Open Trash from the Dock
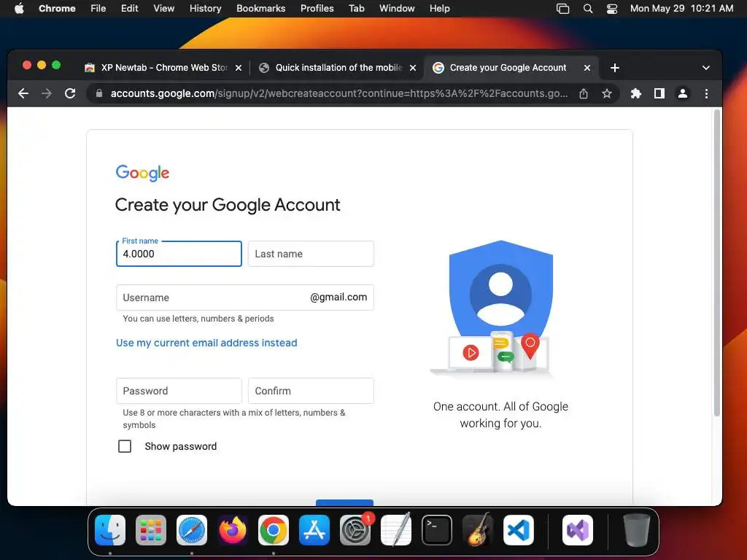Image resolution: width=747 pixels, height=560 pixels. click(x=636, y=530)
